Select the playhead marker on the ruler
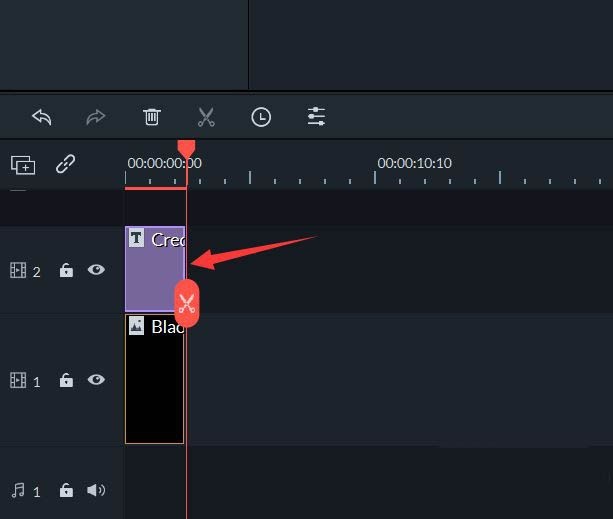Image resolution: width=613 pixels, height=519 pixels. pyautogui.click(x=186, y=149)
